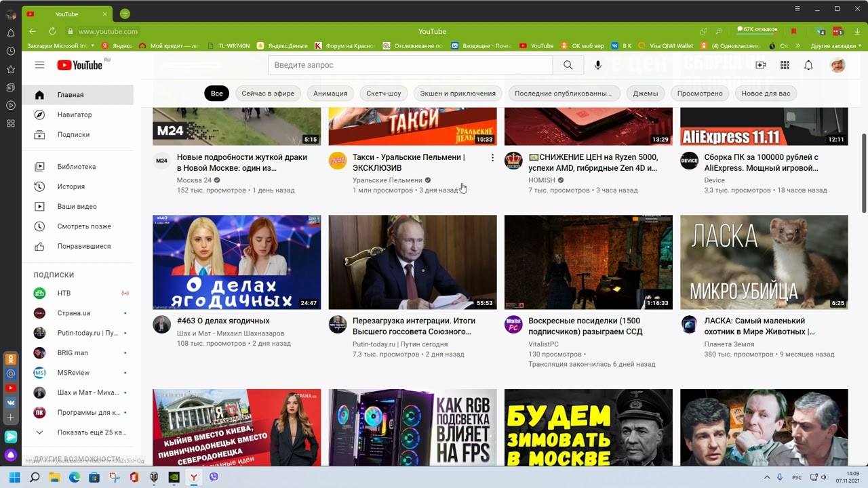
Task: Open Понравившиеся in the sidebar
Action: click(x=78, y=246)
